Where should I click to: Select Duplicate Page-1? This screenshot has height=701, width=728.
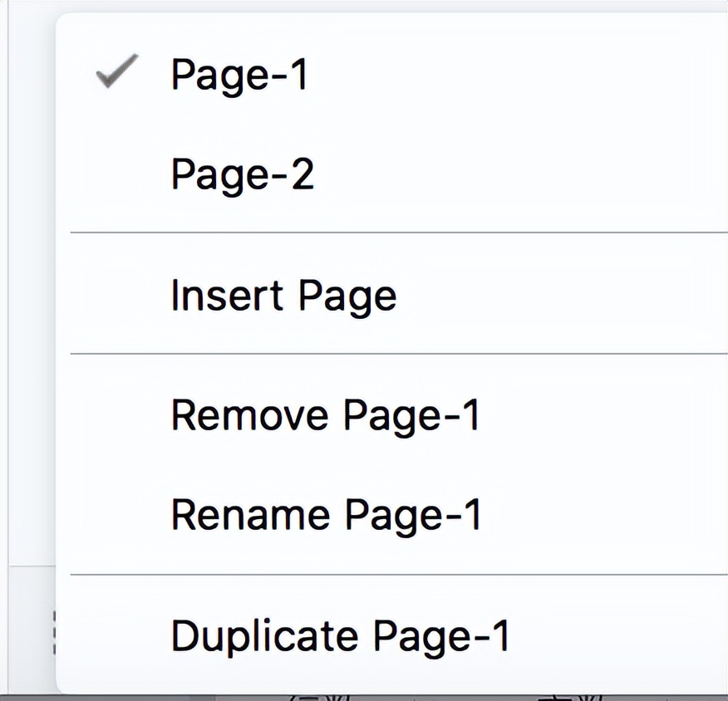click(340, 636)
